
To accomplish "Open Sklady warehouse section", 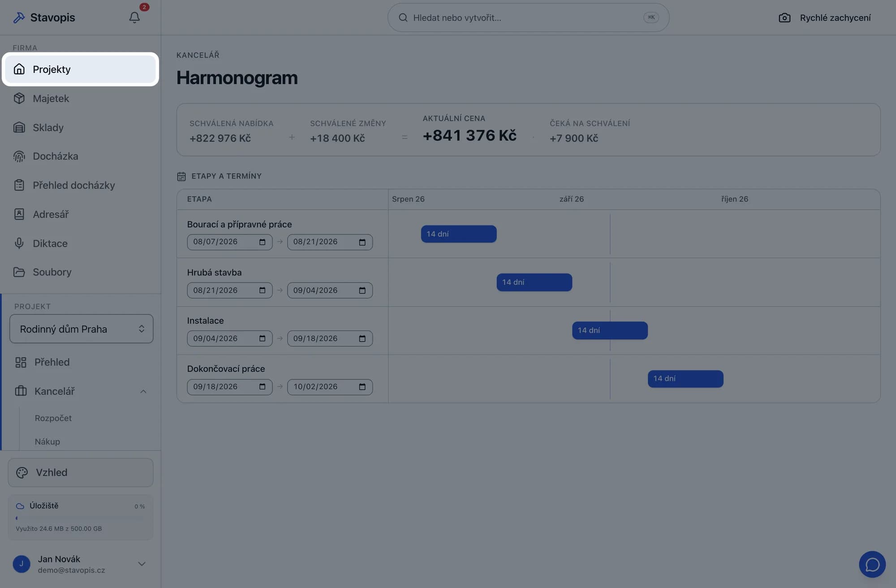I will click(x=81, y=128).
